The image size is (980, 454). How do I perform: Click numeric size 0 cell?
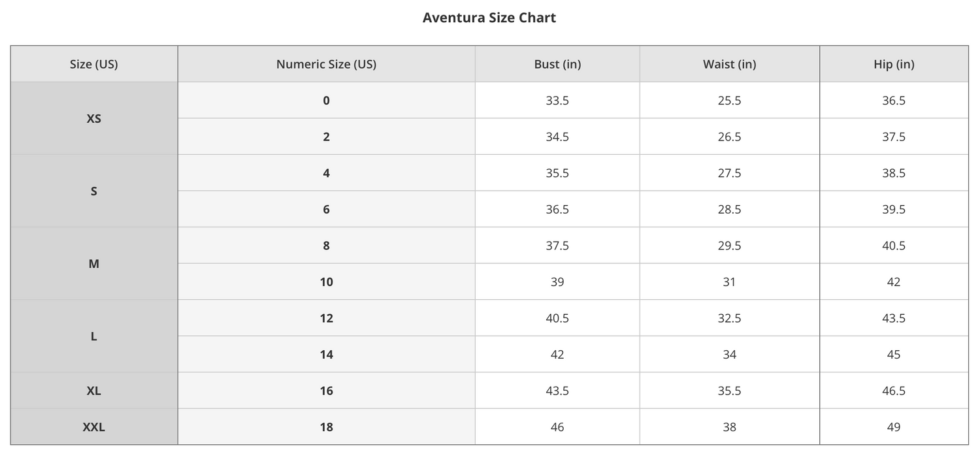click(x=326, y=100)
